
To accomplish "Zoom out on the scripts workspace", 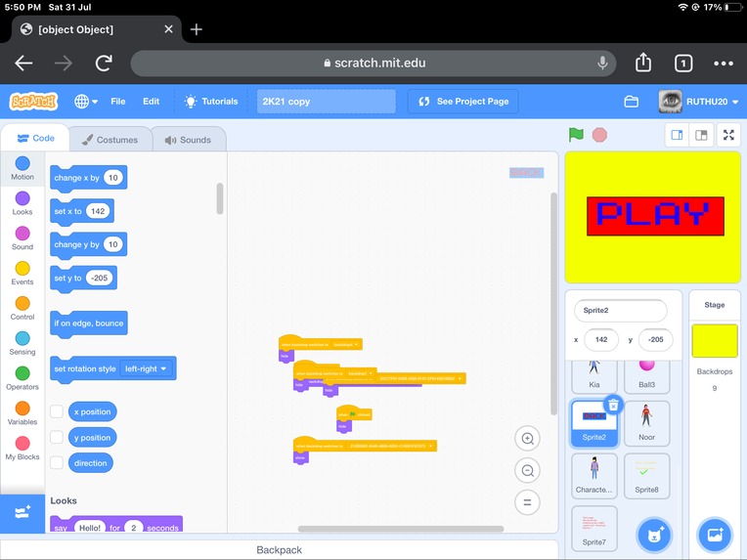I will pyautogui.click(x=527, y=470).
